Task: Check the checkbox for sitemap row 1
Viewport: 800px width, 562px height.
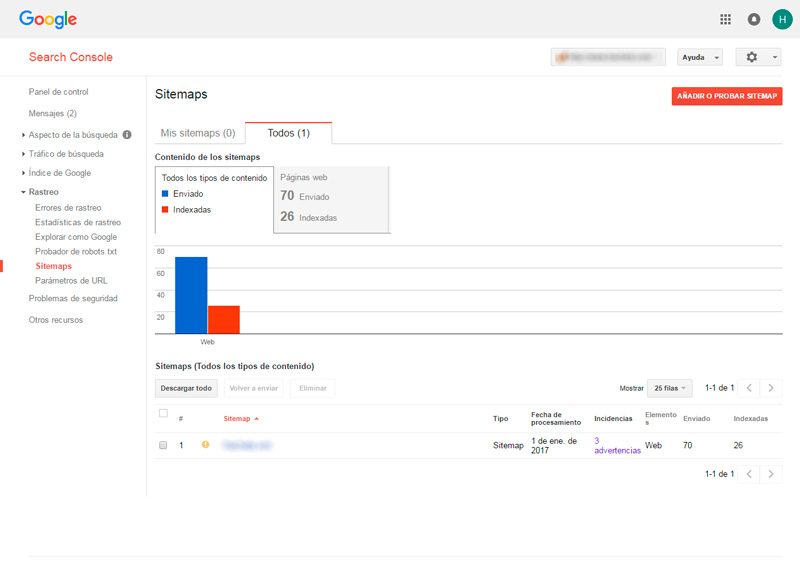Action: click(x=163, y=445)
